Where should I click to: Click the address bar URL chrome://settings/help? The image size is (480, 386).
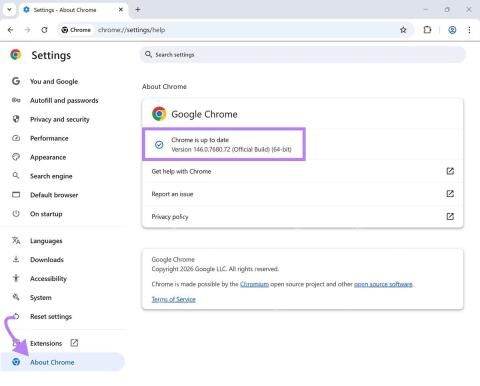pyautogui.click(x=131, y=30)
